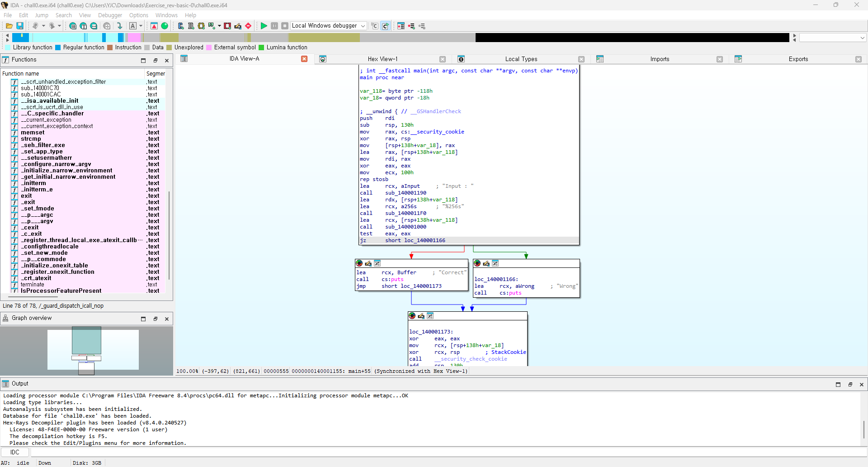Select IsProcessorFeaturePresent in Functions list
Image resolution: width=868 pixels, height=467 pixels.
[x=61, y=291]
